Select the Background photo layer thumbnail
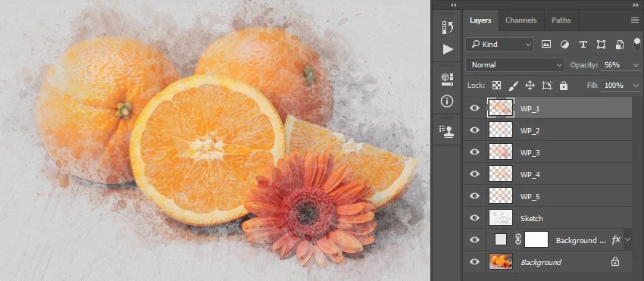644x281 pixels. 501,262
